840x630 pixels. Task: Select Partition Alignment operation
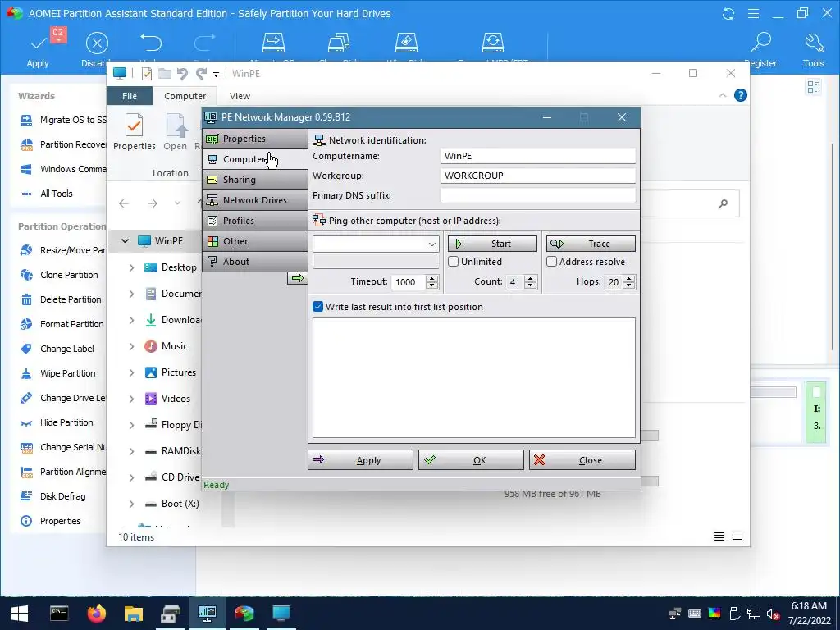tap(63, 472)
